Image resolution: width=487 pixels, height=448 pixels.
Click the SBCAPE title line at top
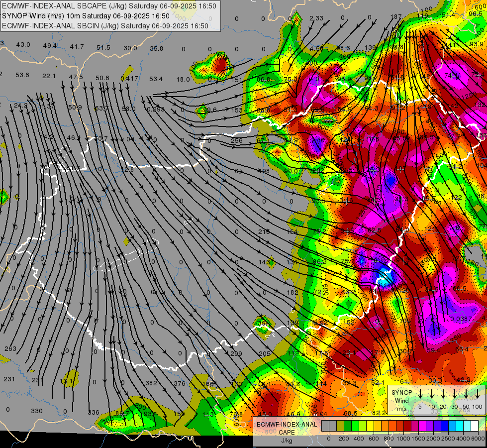pyautogui.click(x=109, y=6)
